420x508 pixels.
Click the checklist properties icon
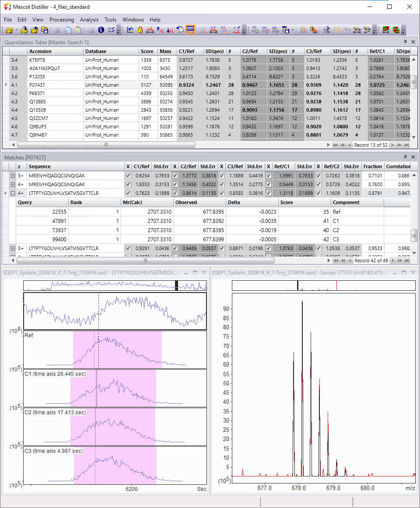111,30
